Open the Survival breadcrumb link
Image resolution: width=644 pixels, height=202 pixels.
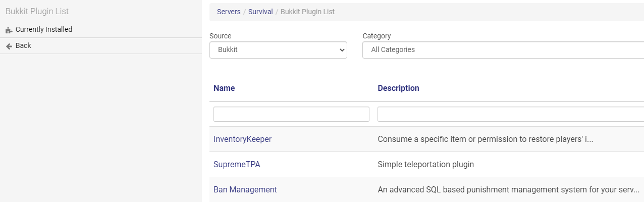pos(260,11)
